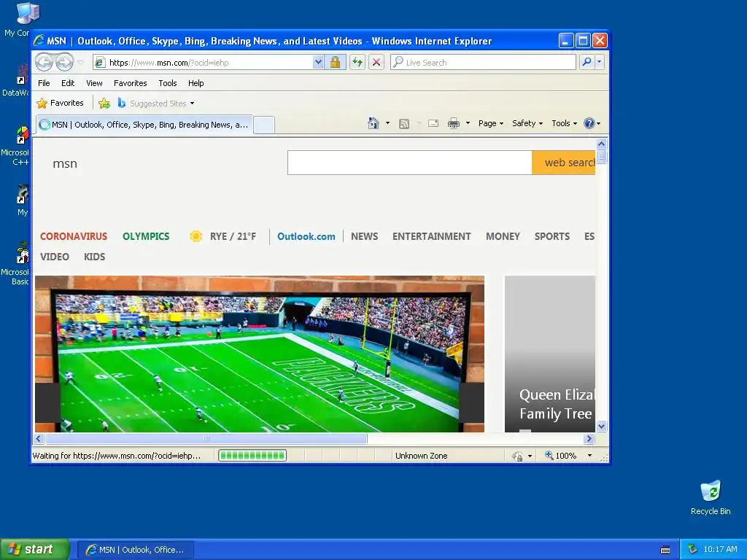Click the Read Mail envelope icon
Viewport: 747px width, 560px height.
(x=433, y=123)
